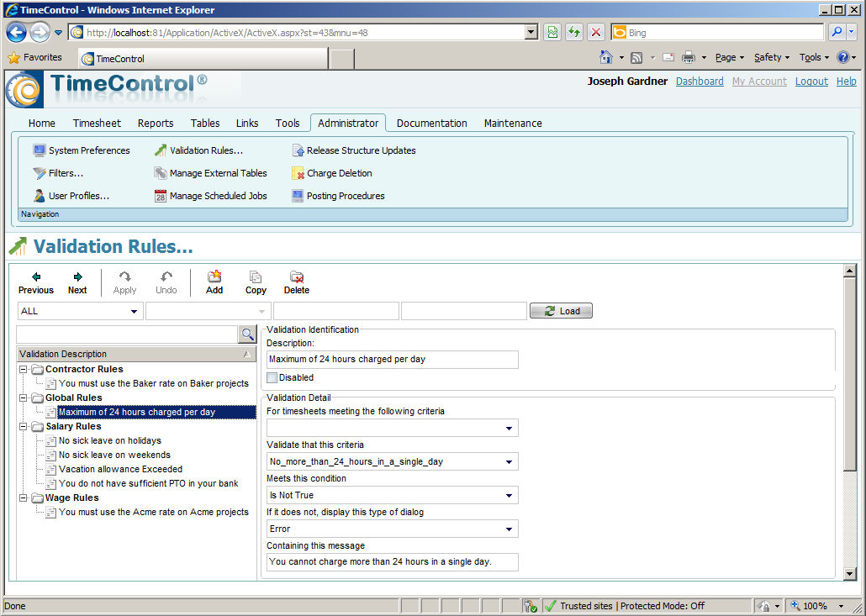Click the Favorites star icon
The height and width of the screenshot is (616, 866).
click(13, 57)
